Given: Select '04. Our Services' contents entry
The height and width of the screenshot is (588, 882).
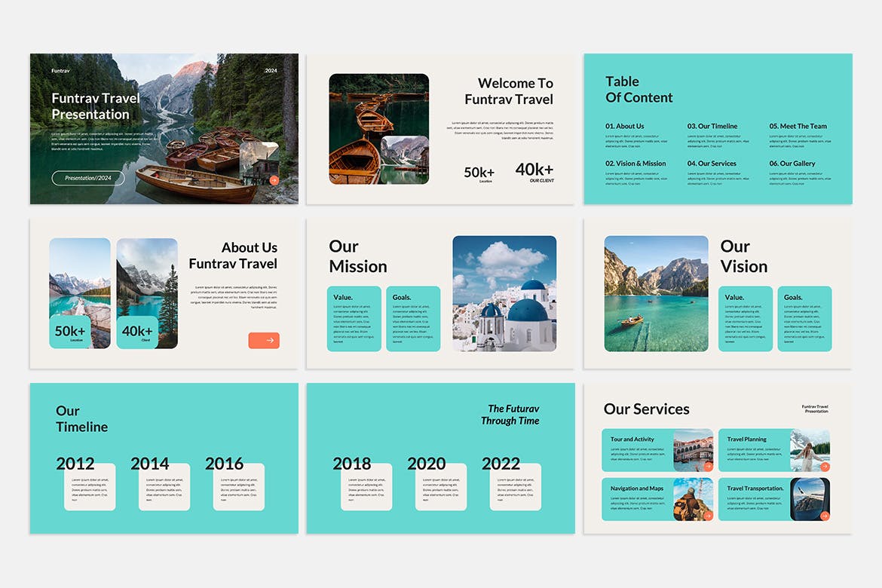Looking at the screenshot, I should [x=712, y=164].
